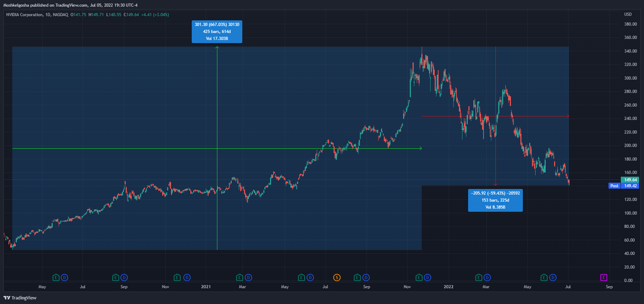This screenshot has height=304, width=644.
Task: Click the TradingView logo at bottom left
Action: pos(20,298)
